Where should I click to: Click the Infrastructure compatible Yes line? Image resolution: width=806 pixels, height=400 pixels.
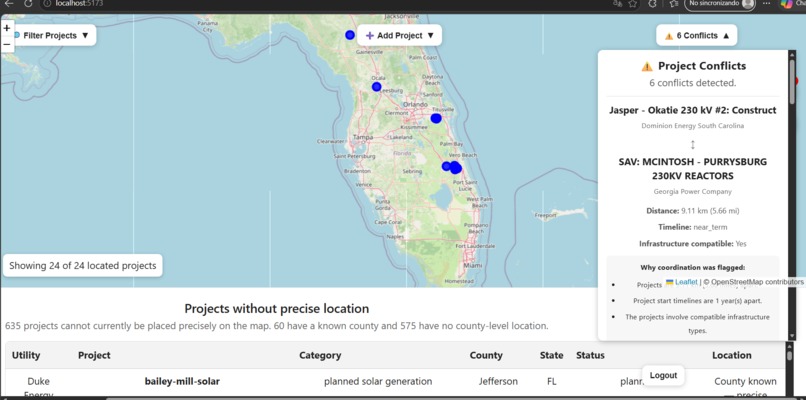point(692,244)
